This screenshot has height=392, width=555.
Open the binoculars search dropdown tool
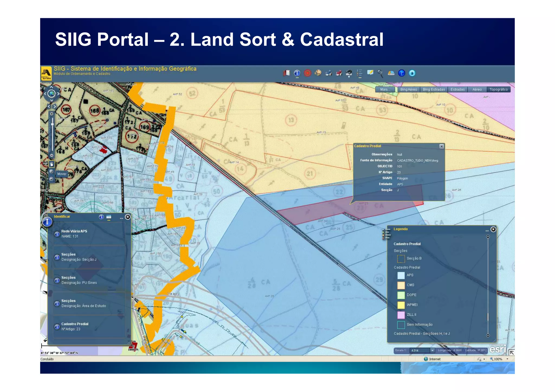pyautogui.click(x=349, y=73)
